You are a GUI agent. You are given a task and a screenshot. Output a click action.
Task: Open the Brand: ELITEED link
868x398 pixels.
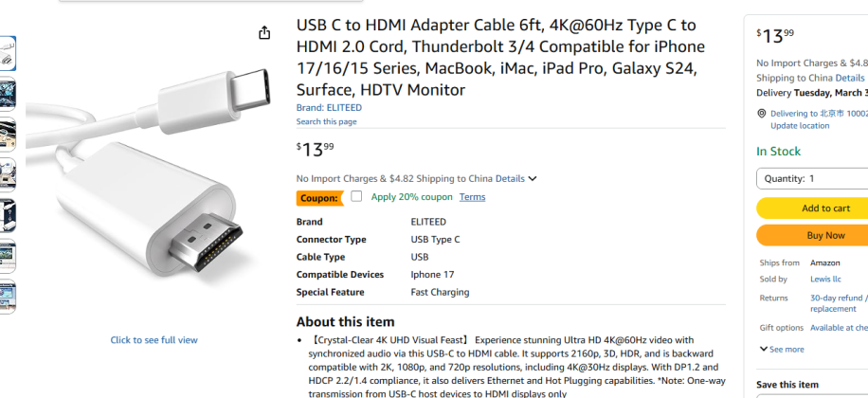[329, 108]
